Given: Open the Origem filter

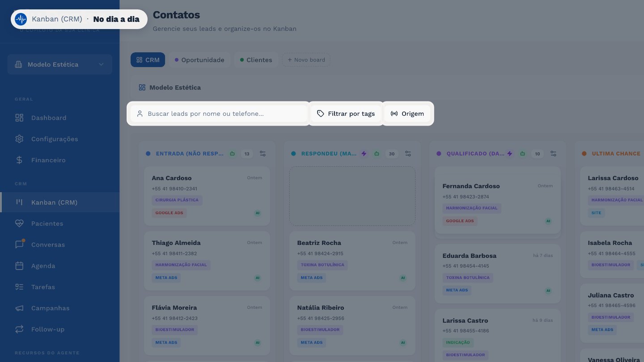Looking at the screenshot, I should (x=407, y=114).
